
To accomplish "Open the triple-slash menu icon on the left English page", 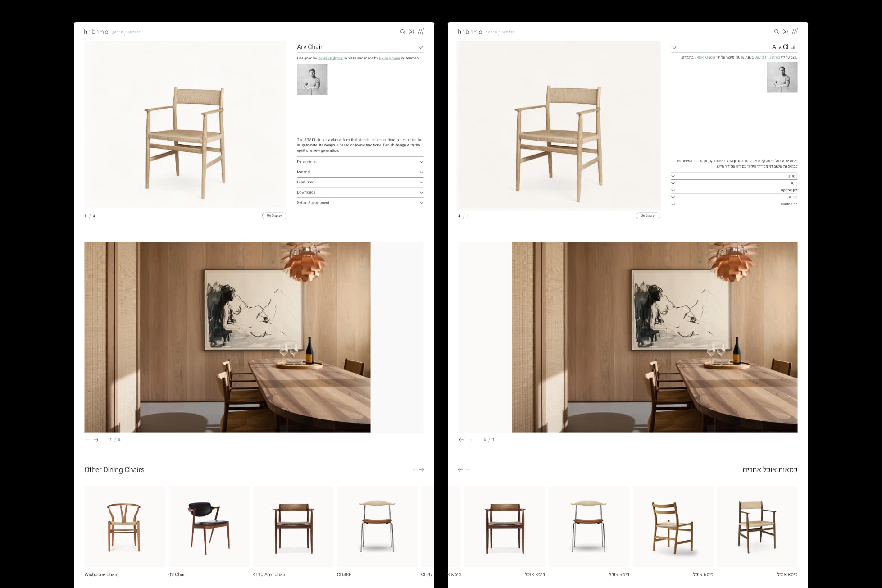I will coord(421,32).
